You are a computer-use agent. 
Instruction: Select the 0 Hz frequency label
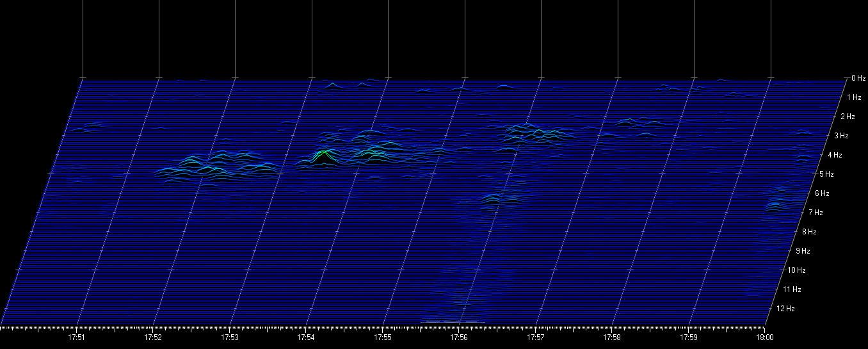[858, 78]
